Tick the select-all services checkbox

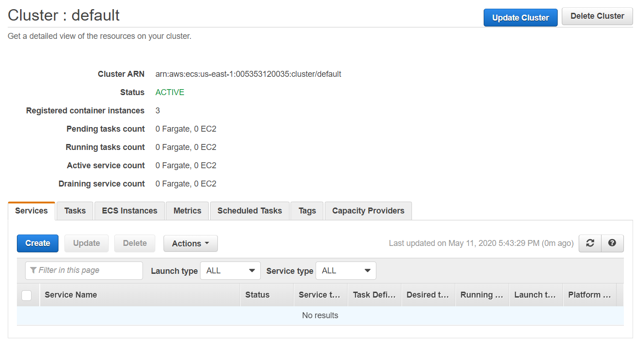point(26,295)
